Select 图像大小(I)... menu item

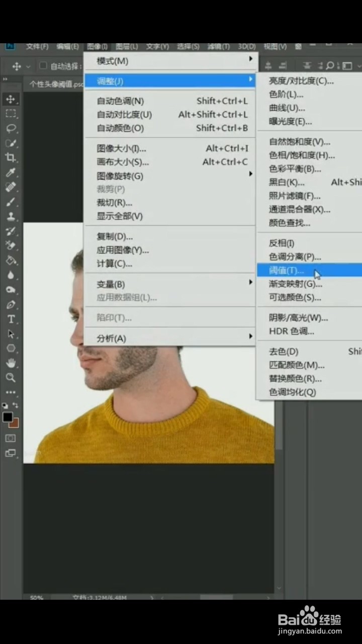pyautogui.click(x=171, y=148)
